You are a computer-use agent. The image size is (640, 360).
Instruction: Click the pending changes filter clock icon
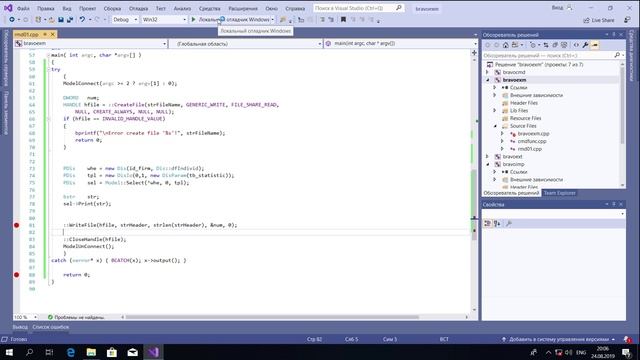click(x=533, y=45)
